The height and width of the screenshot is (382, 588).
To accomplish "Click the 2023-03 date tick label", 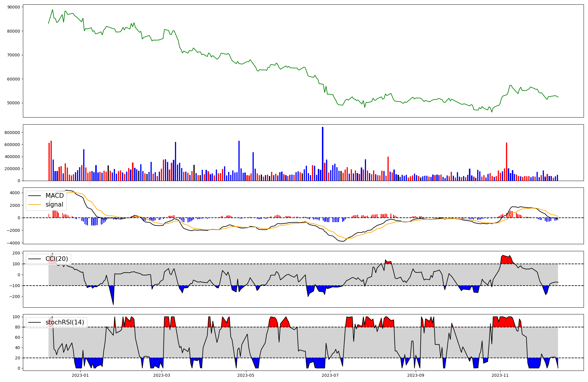I will point(162,375).
